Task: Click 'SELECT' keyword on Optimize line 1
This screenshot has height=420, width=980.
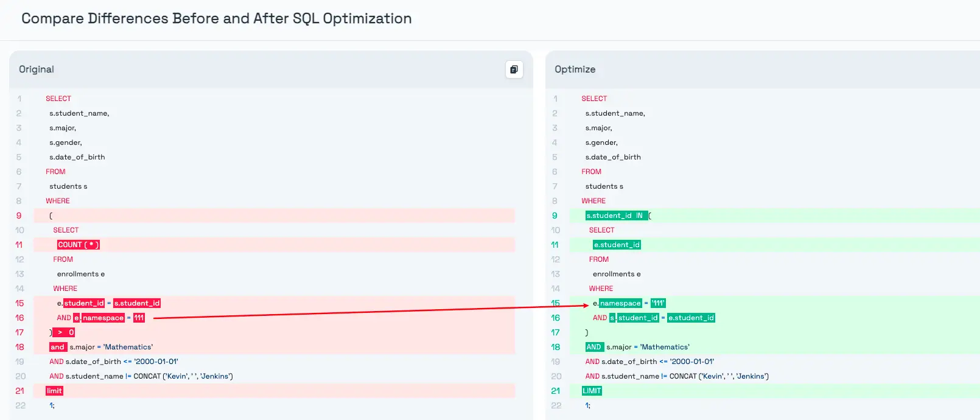Action: point(594,99)
